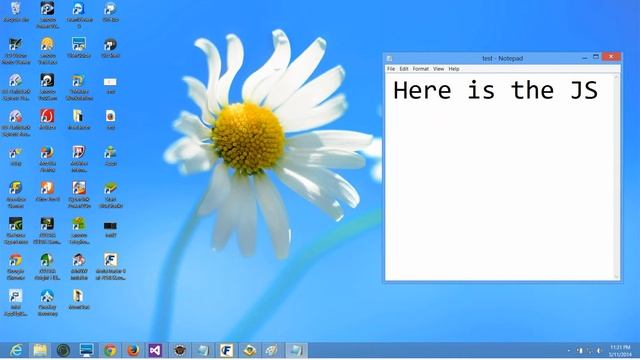The width and height of the screenshot is (640, 360).
Task: Click the brown face taskbar icon
Action: (180, 350)
